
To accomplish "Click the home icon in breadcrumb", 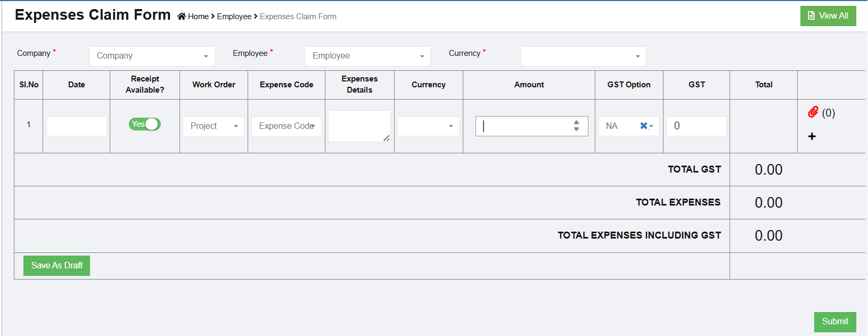I will tap(182, 17).
